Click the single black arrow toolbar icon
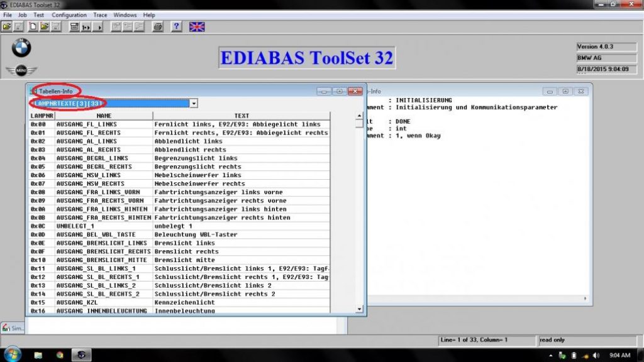 [97, 27]
